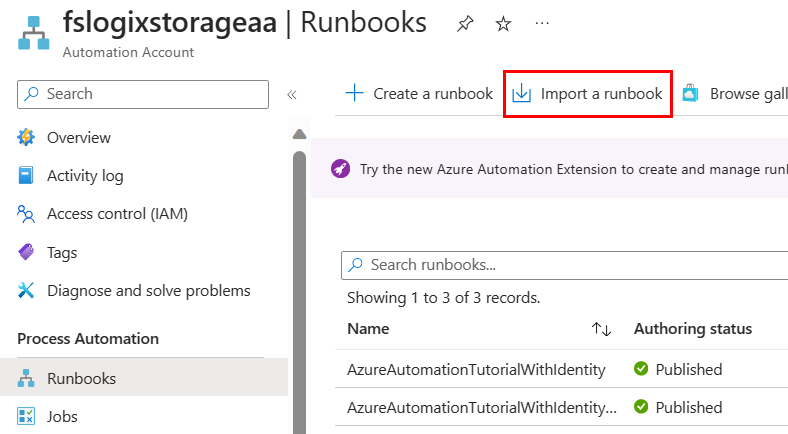Click Create a runbook button
The height and width of the screenshot is (434, 788).
pyautogui.click(x=419, y=93)
